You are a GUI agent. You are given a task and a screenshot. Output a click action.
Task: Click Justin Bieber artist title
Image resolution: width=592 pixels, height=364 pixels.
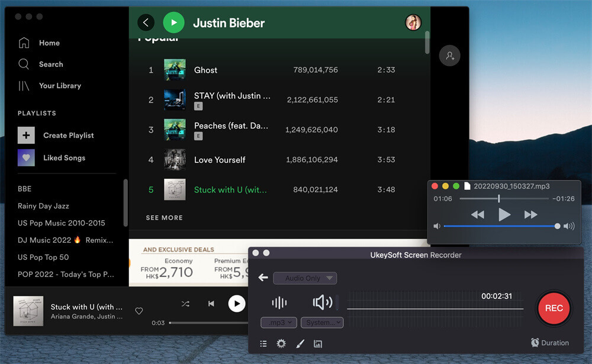pos(229,23)
